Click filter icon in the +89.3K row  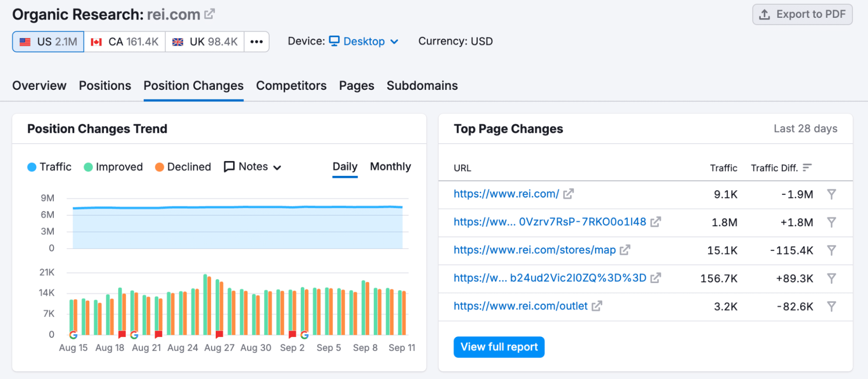(x=832, y=278)
